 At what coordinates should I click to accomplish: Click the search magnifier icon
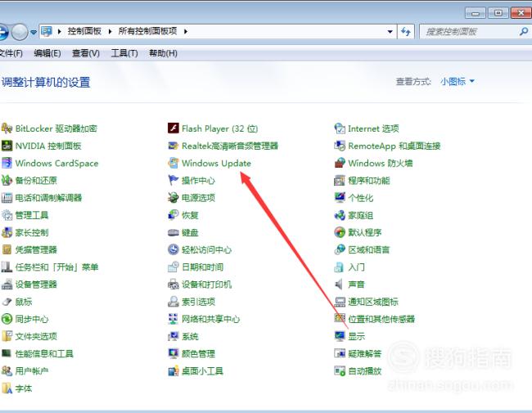(x=524, y=32)
